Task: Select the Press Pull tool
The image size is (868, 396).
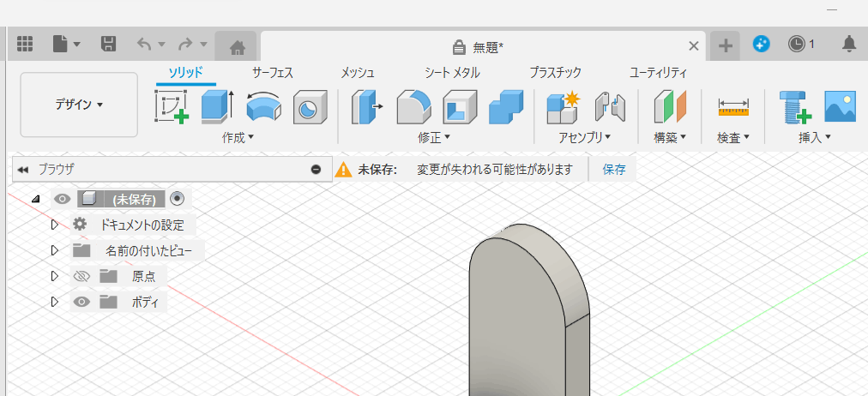Action: [368, 106]
